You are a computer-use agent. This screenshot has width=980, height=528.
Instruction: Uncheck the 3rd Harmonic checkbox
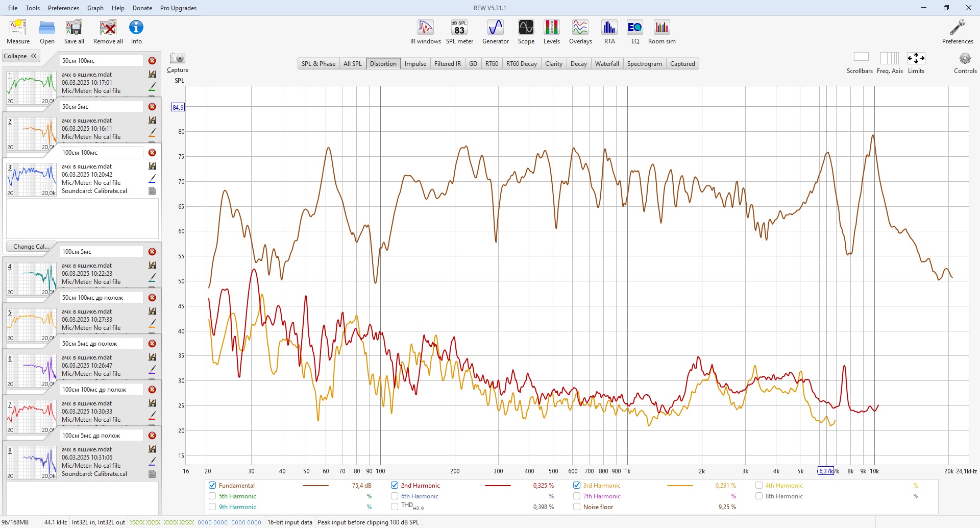click(x=577, y=486)
